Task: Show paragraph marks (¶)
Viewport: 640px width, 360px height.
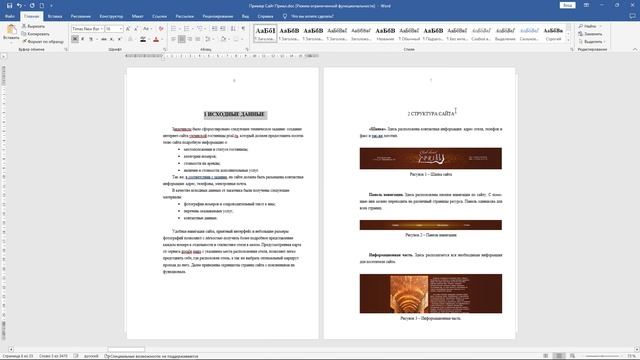Action: point(243,29)
